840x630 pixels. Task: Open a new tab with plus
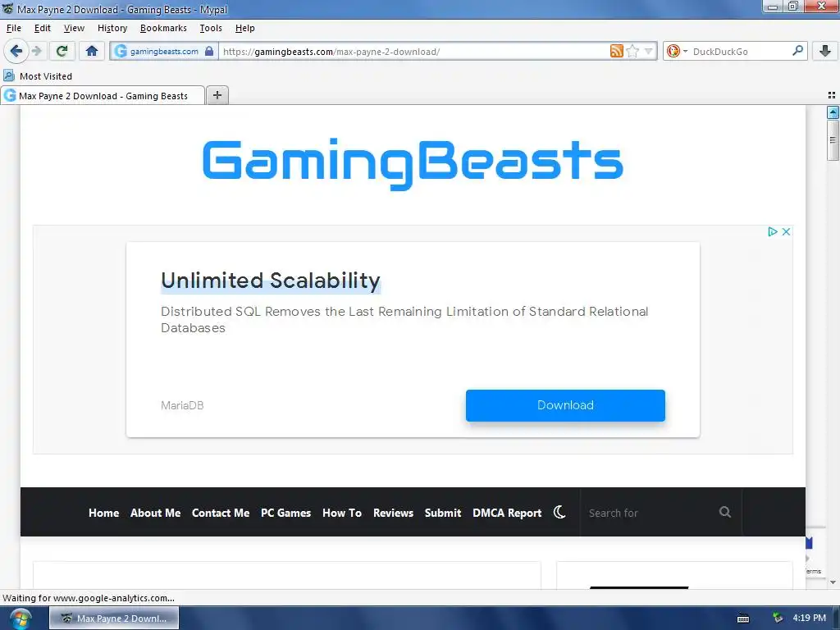click(217, 95)
